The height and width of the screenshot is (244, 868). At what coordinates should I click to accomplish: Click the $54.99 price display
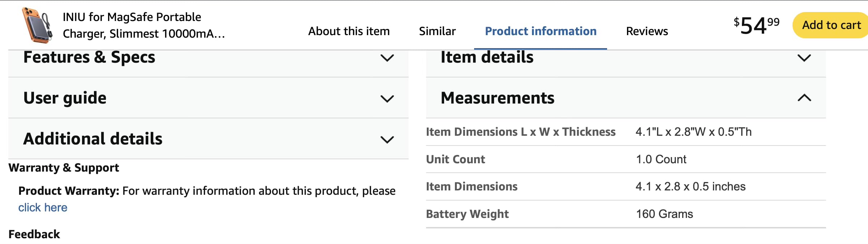click(x=756, y=25)
